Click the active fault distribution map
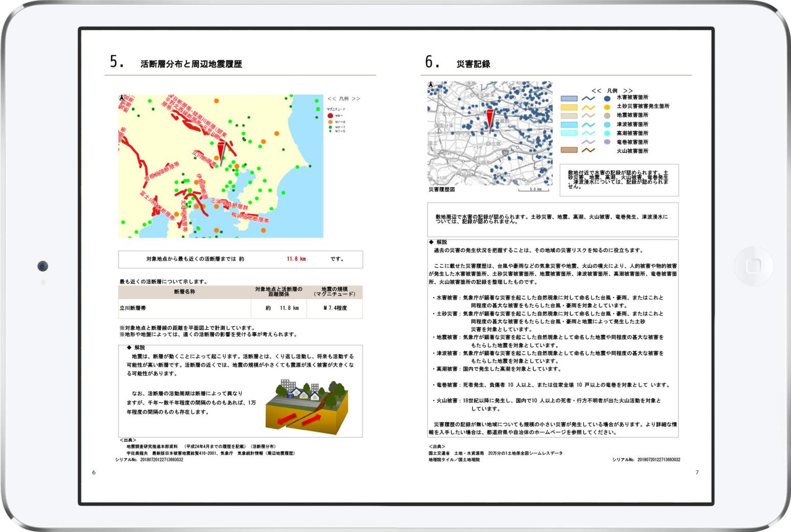The width and height of the screenshot is (791, 532). coord(221,166)
